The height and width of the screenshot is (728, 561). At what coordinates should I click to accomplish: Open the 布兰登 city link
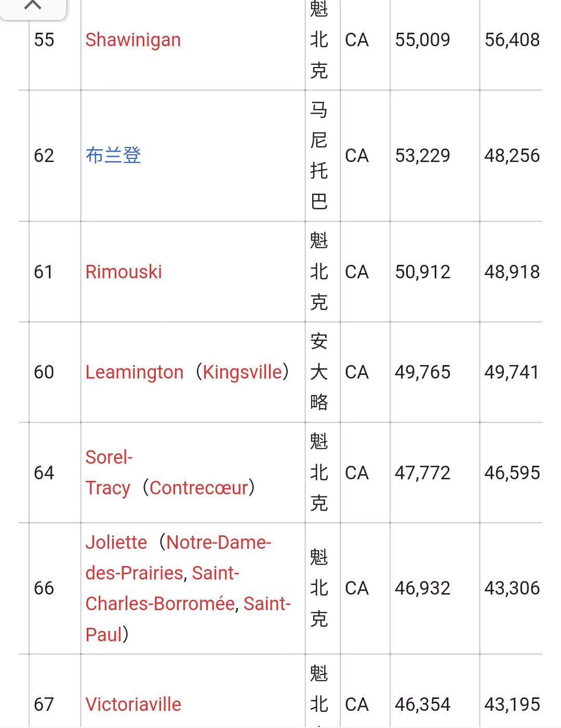[113, 155]
